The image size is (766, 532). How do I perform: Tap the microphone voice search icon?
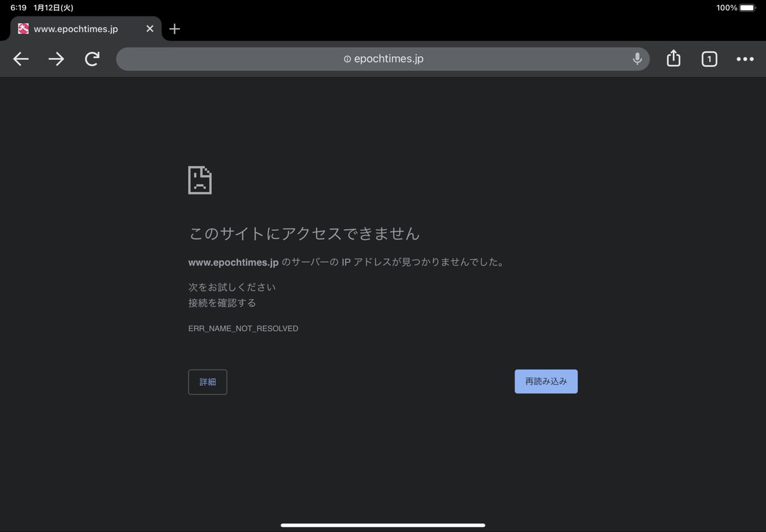637,59
